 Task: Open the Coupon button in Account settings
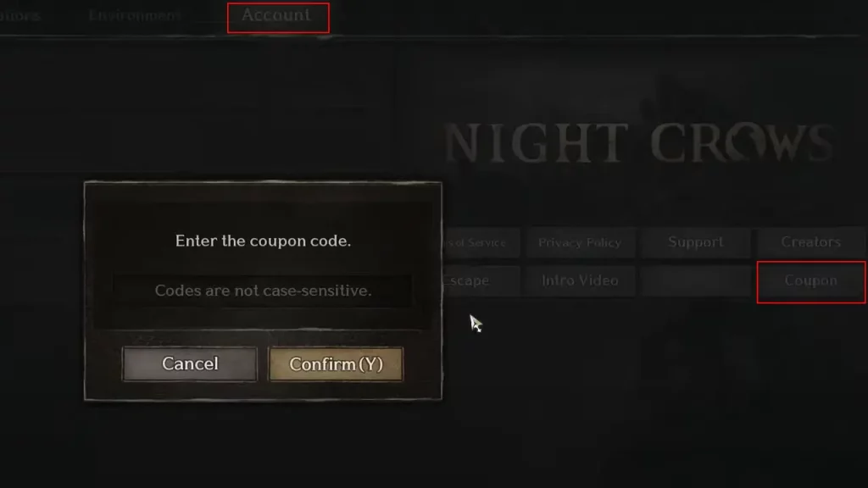click(811, 281)
